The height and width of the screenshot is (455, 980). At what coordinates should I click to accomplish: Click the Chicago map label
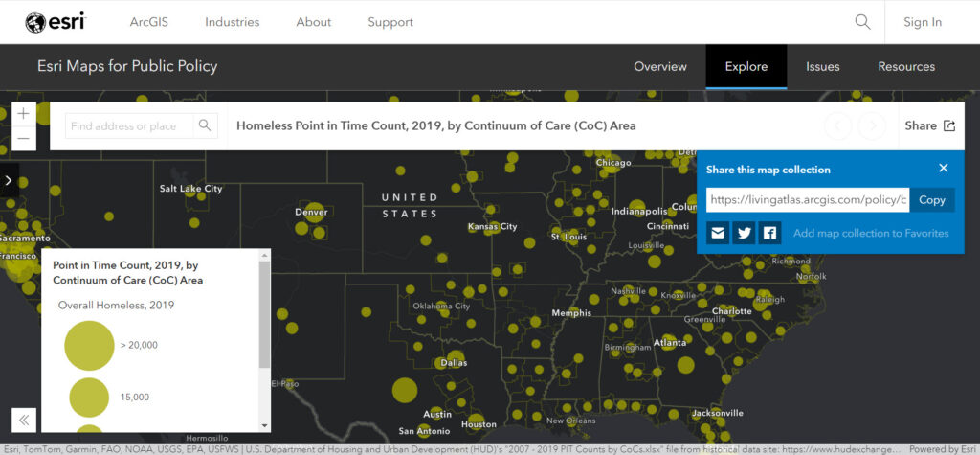click(x=613, y=162)
